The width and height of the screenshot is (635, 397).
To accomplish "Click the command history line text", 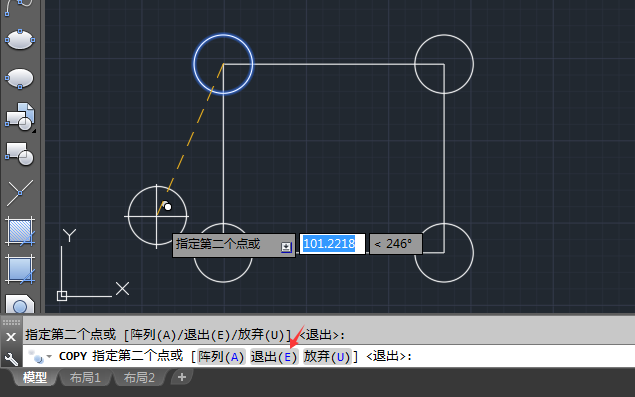I will pos(185,335).
